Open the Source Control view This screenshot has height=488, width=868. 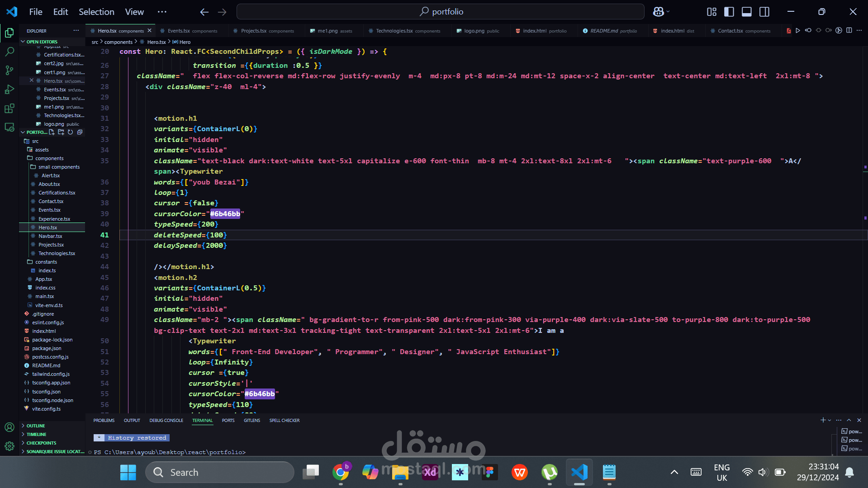click(x=9, y=71)
